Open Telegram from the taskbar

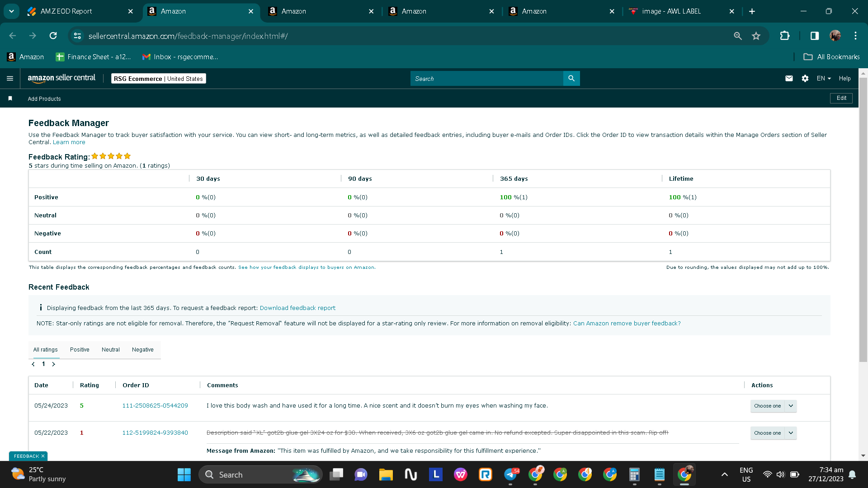coord(511,474)
